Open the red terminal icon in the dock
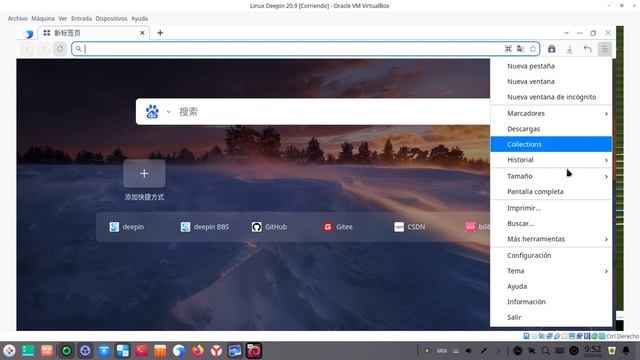The image size is (640, 360). pos(141,351)
